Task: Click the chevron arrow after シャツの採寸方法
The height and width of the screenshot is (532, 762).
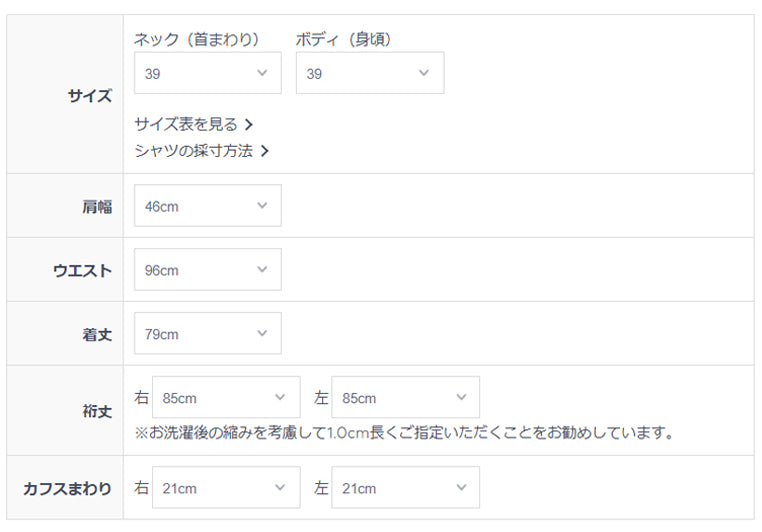Action: 264,152
